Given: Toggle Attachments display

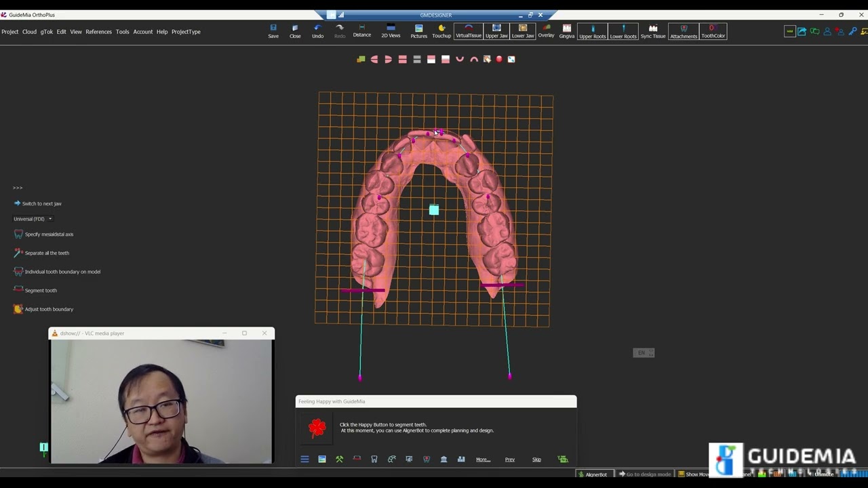Looking at the screenshot, I should (x=684, y=31).
